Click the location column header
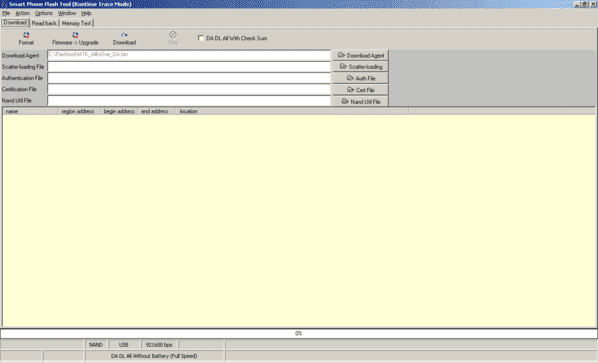Viewport: 598px width, 363px height. (291, 111)
